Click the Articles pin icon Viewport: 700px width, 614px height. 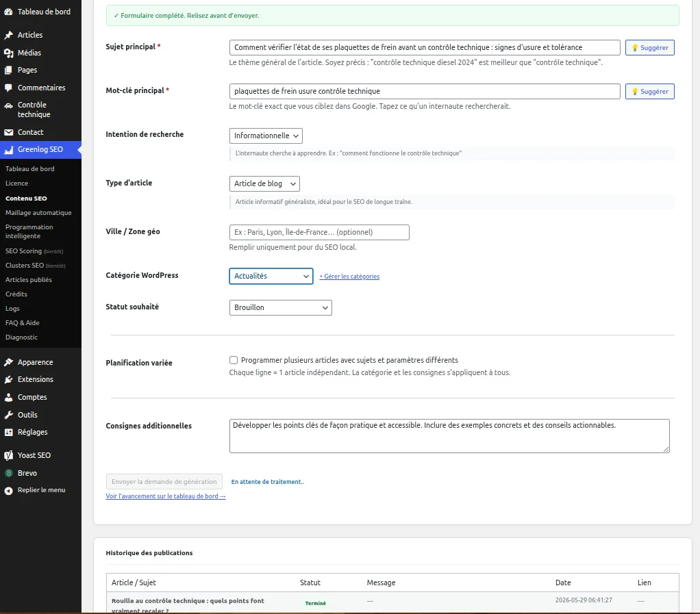(8, 35)
